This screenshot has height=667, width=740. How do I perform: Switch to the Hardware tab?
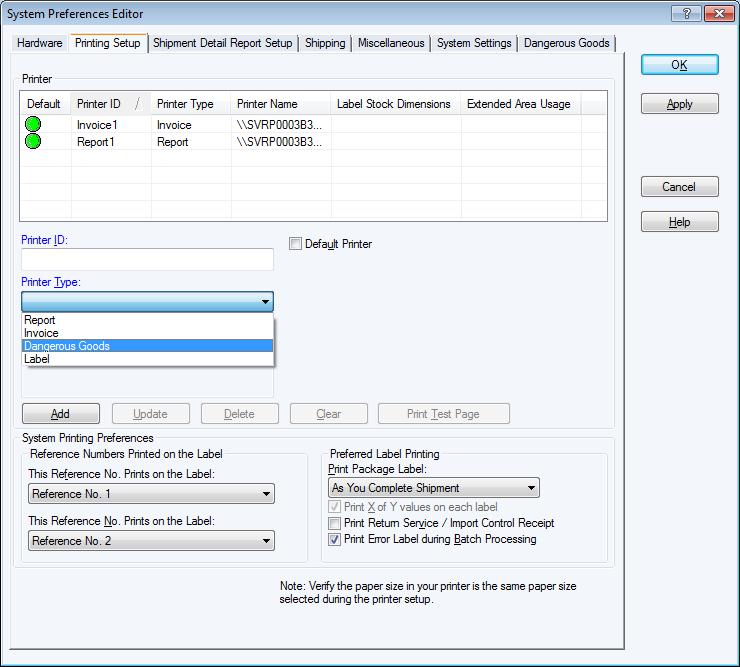click(x=40, y=43)
